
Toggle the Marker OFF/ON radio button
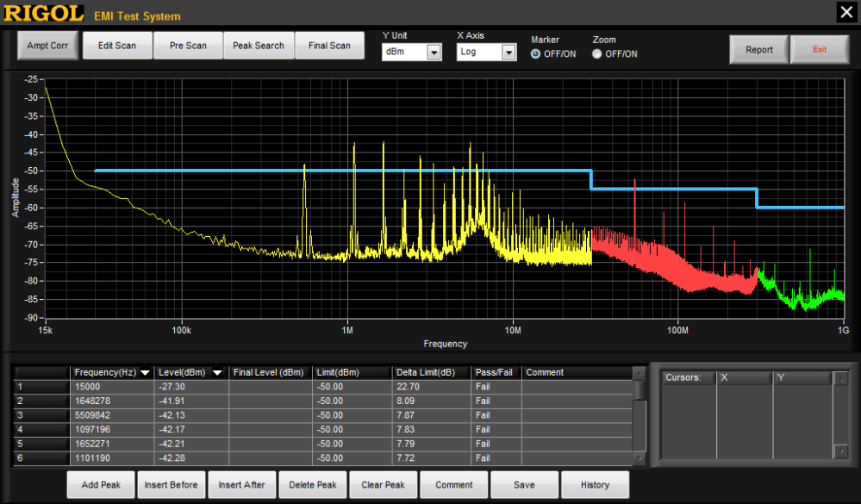coord(536,53)
